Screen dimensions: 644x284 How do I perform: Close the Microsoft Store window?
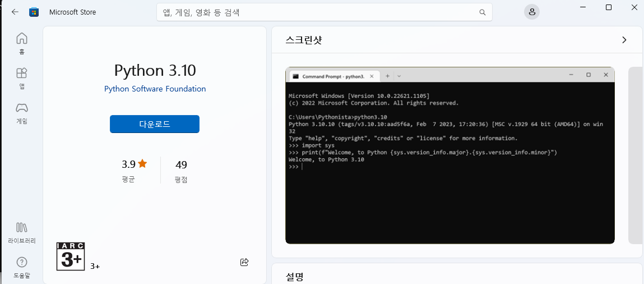point(634,7)
